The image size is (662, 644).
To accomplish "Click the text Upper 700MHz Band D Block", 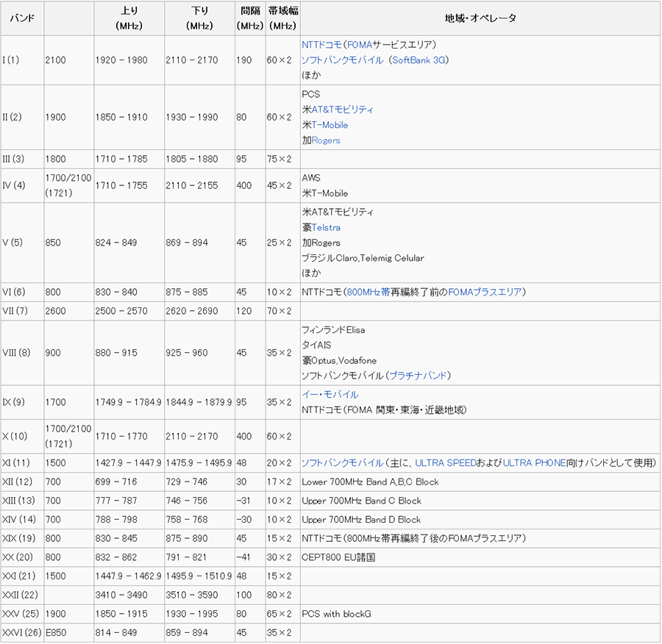I will [x=361, y=520].
